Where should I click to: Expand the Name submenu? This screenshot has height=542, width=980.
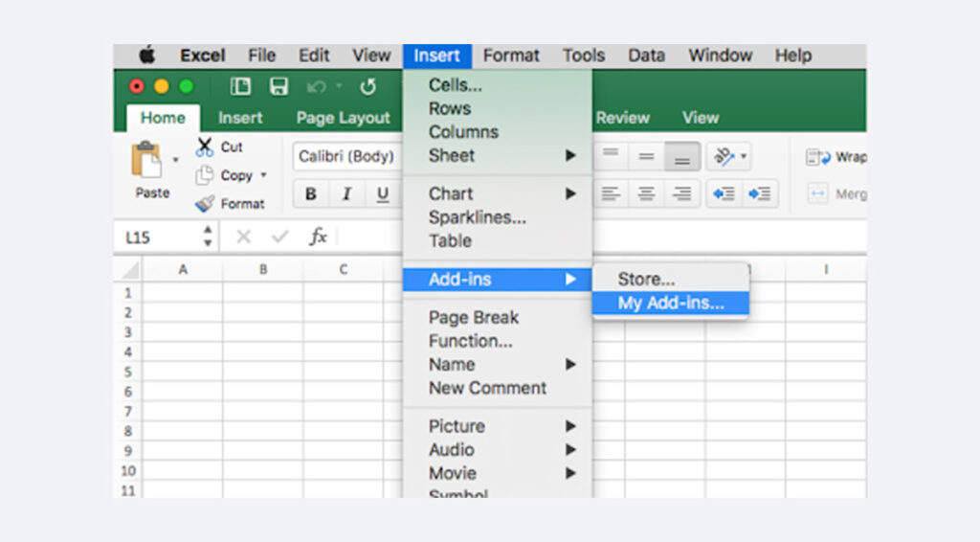pos(498,365)
